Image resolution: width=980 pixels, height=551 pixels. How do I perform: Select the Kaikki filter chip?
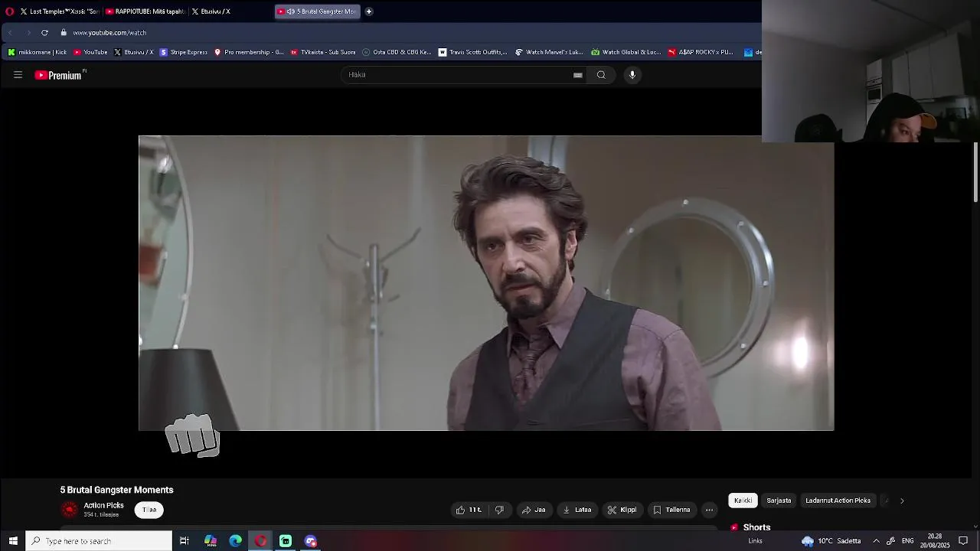pyautogui.click(x=743, y=500)
